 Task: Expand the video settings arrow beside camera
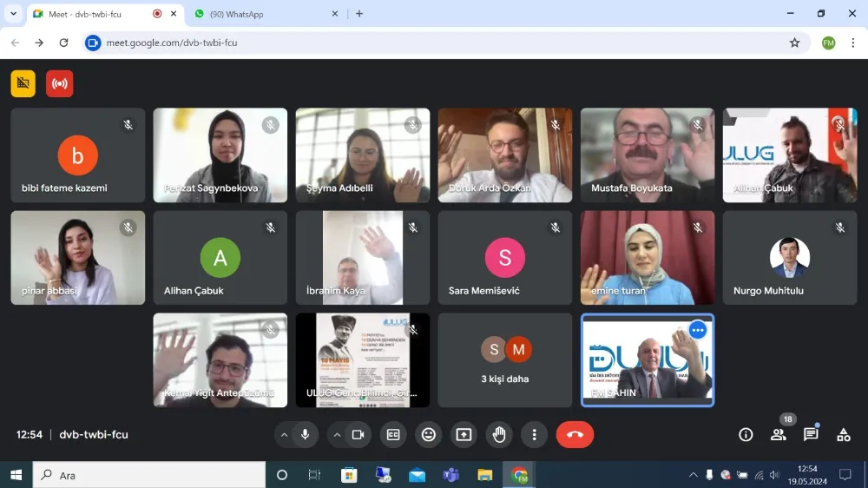coord(337,435)
